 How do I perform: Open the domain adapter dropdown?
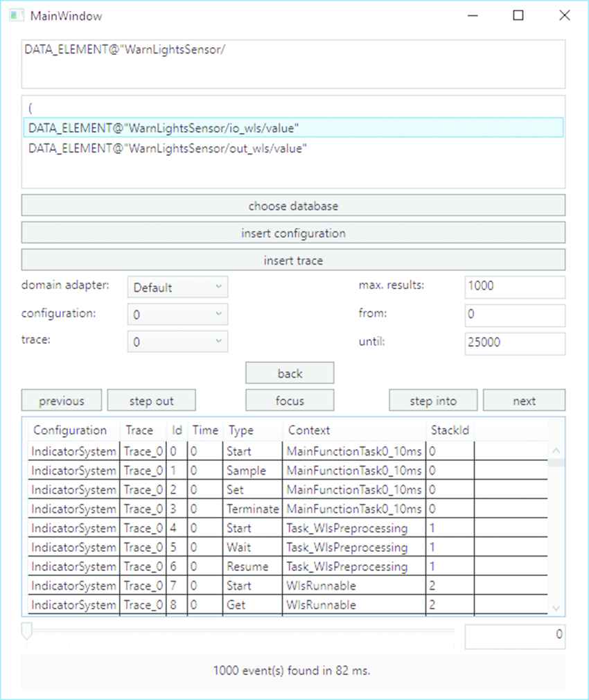pyautogui.click(x=177, y=287)
